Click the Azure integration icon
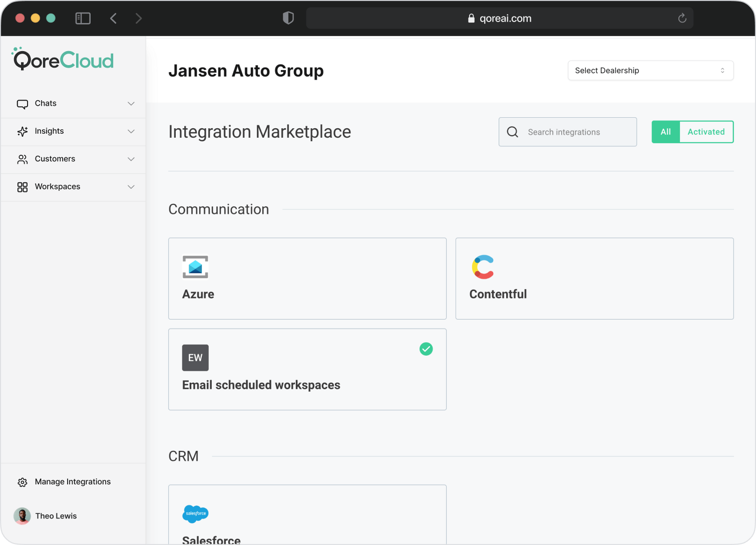Image resolution: width=756 pixels, height=545 pixels. click(x=195, y=267)
